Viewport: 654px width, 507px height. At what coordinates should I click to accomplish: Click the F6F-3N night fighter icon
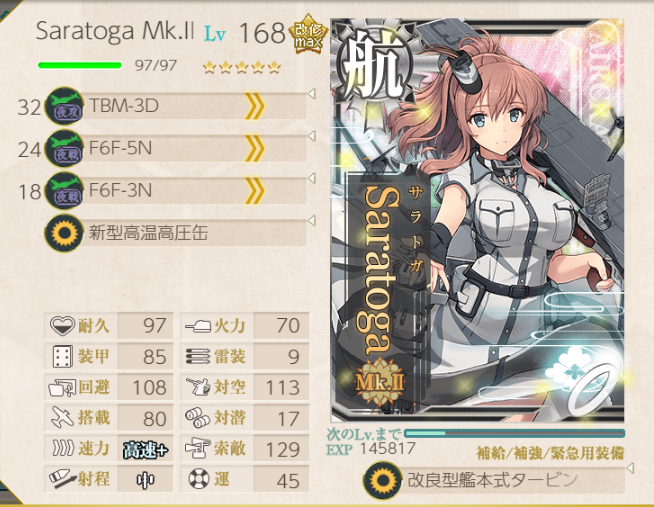(64, 191)
